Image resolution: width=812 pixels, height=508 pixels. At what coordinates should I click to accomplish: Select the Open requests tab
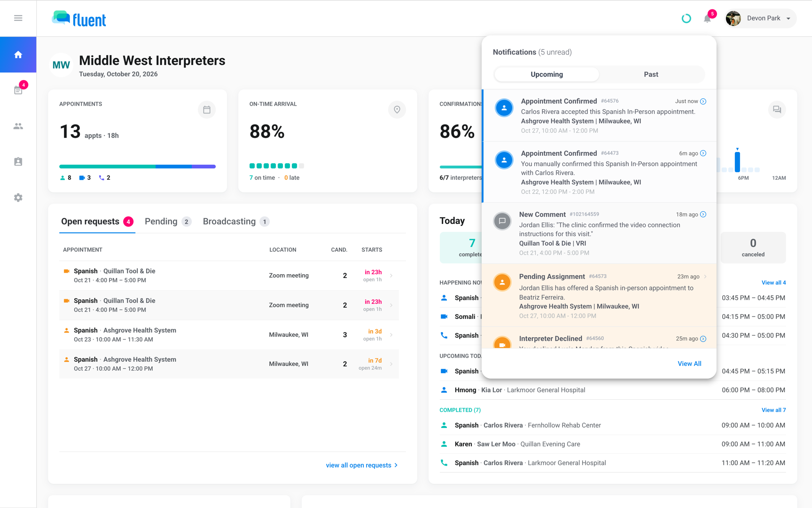click(x=97, y=222)
